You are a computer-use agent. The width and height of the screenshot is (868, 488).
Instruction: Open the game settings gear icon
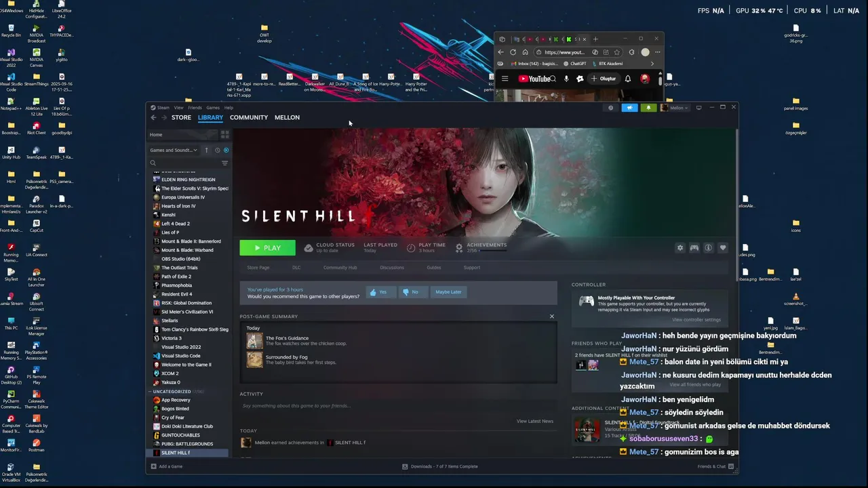point(680,248)
